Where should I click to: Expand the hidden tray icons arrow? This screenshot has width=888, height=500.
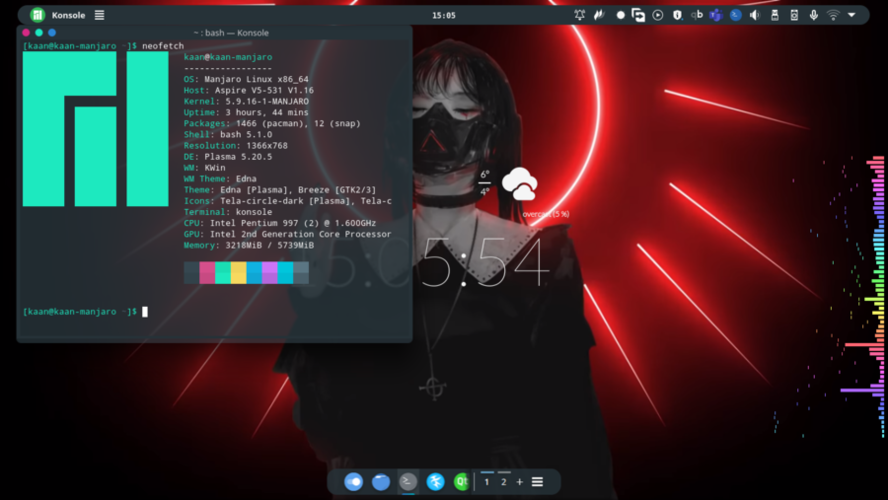point(852,15)
